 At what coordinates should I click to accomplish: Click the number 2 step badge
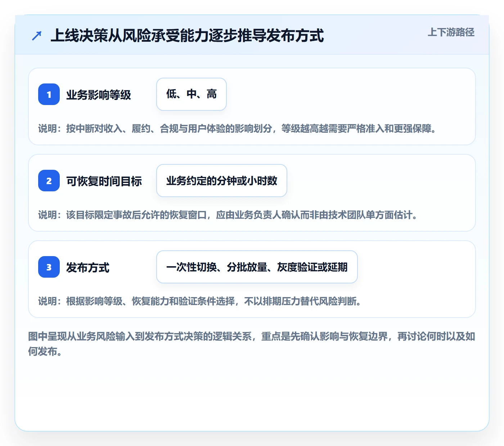pyautogui.click(x=49, y=181)
